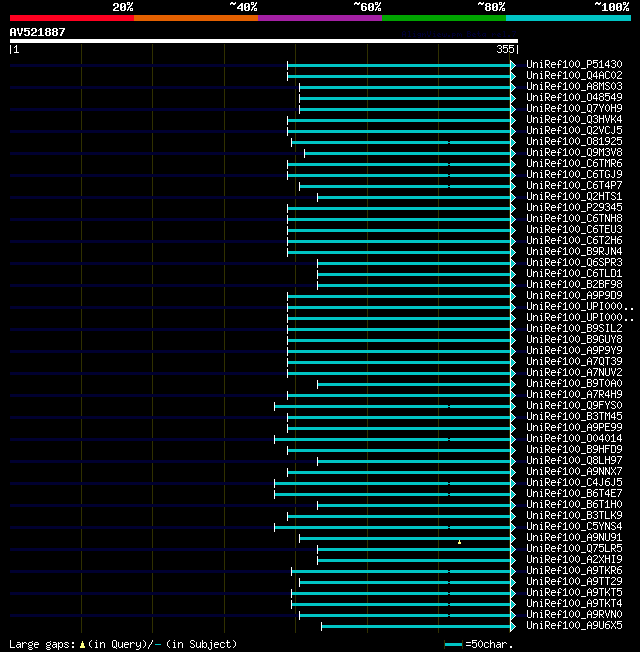640x652 pixels.
Task: Select the UniRef100_O48549 entry
Action: coord(574,97)
